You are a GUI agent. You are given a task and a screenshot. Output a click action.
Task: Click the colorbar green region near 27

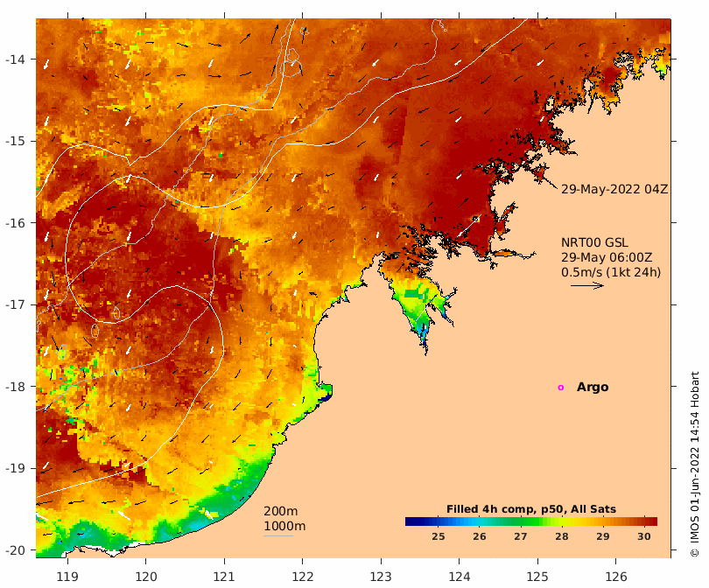[x=521, y=521]
